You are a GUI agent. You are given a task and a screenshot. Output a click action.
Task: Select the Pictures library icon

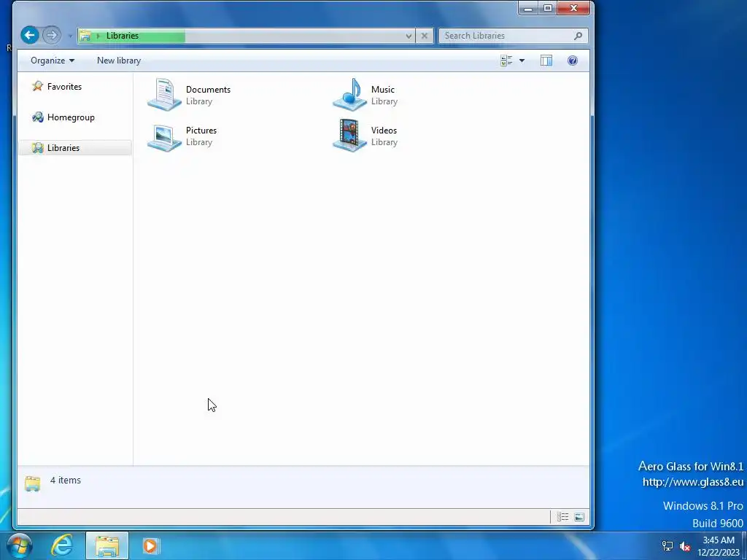(x=164, y=136)
